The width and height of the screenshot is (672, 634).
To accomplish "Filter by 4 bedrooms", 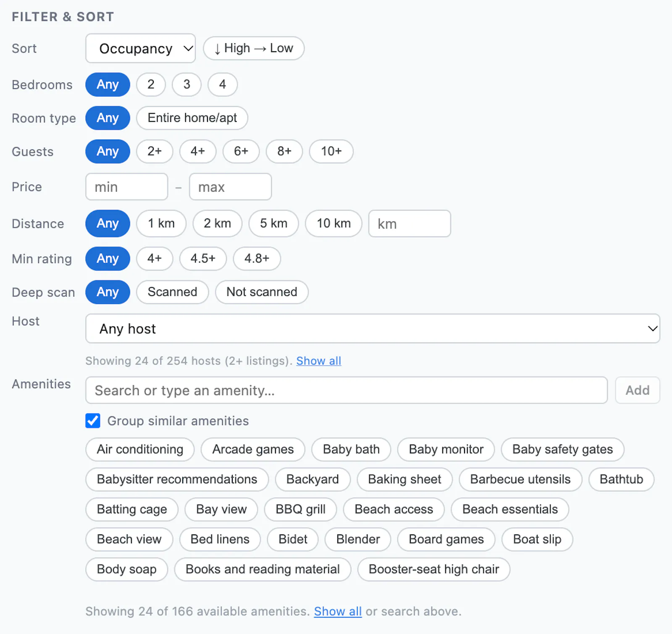I will click(x=222, y=84).
